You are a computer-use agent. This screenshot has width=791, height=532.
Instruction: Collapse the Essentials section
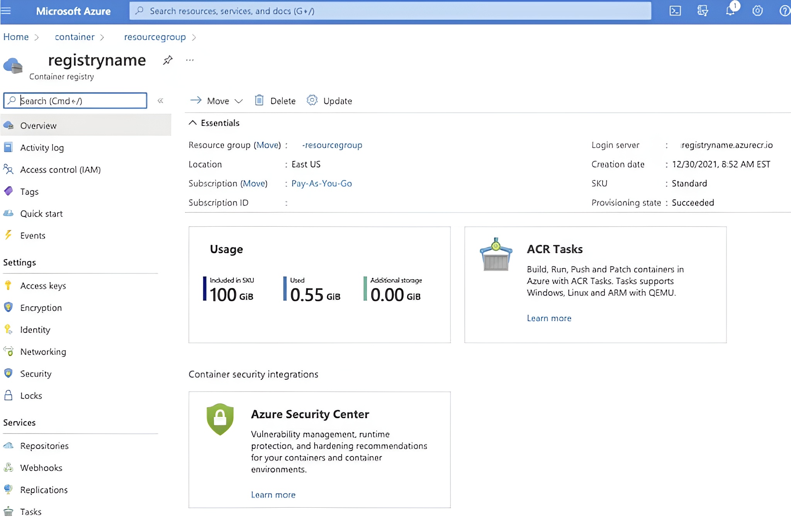click(194, 122)
